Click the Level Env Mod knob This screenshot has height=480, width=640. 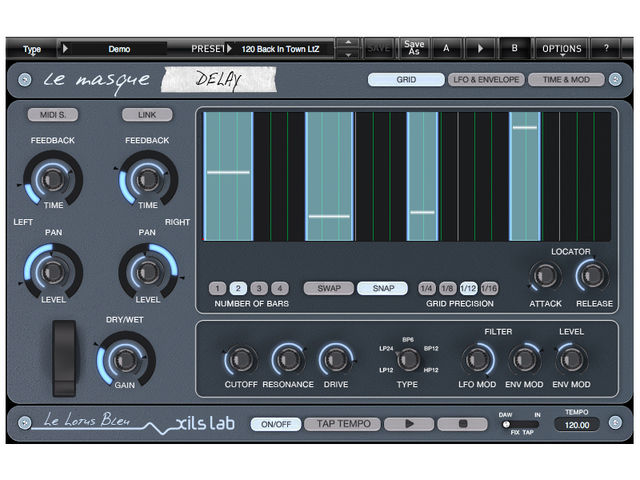[x=571, y=360]
